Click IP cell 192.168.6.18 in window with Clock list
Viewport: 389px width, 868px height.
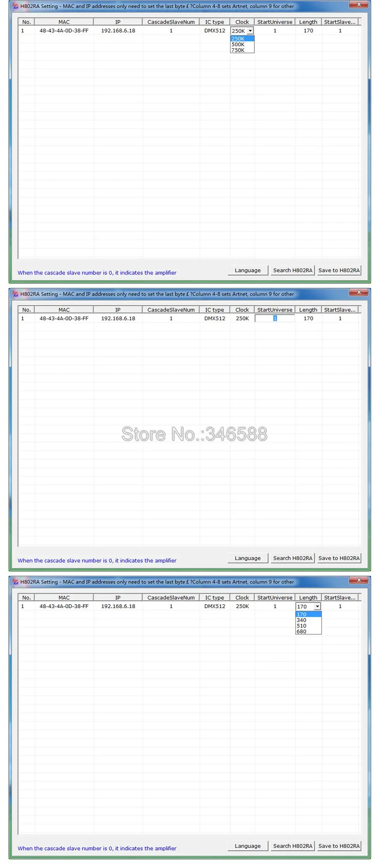coord(118,31)
